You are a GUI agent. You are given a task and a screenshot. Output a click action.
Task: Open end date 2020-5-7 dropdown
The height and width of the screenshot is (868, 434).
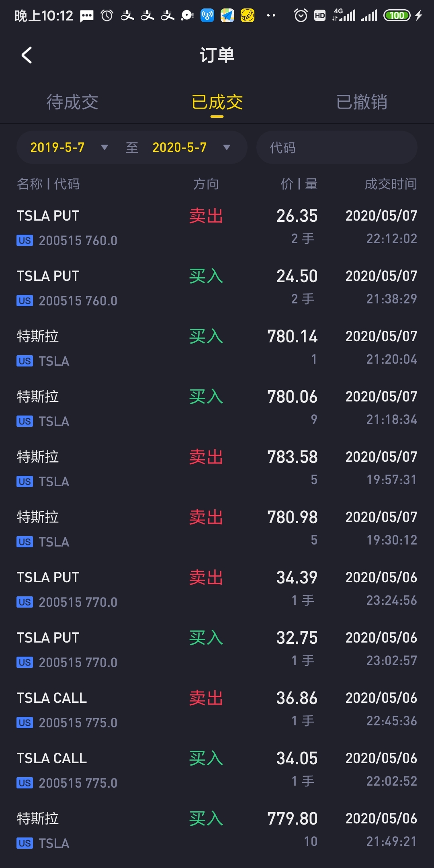[191, 147]
